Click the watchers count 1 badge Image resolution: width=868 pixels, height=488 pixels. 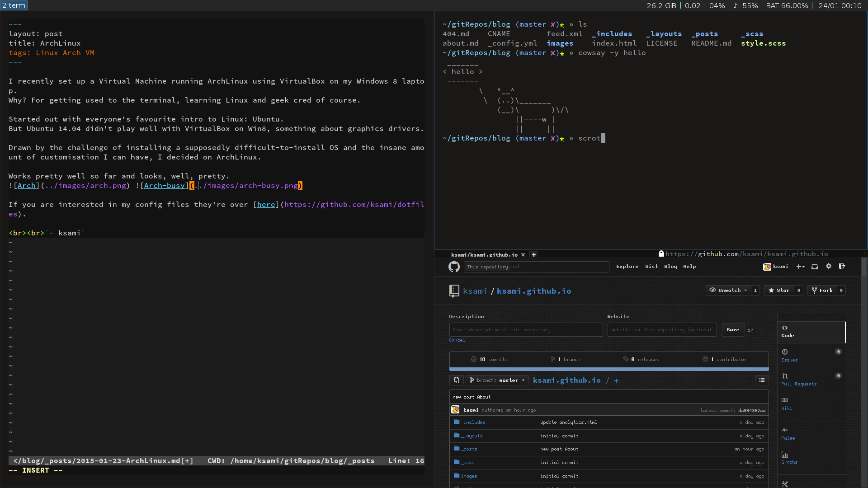tap(755, 290)
